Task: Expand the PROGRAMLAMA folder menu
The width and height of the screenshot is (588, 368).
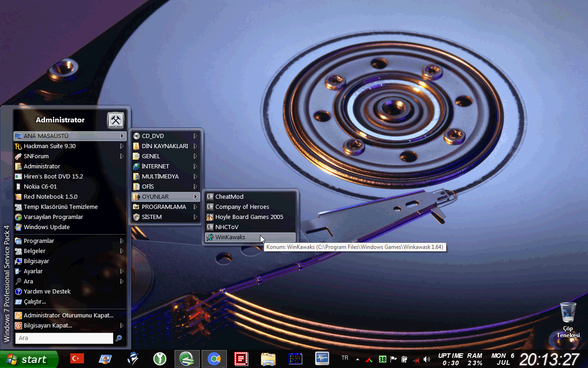Action: (x=165, y=207)
